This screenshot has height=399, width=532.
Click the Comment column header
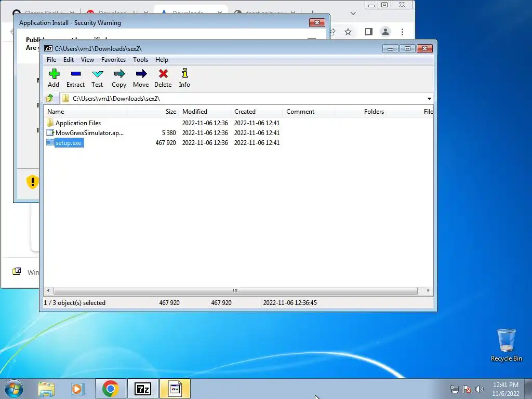pos(309,112)
